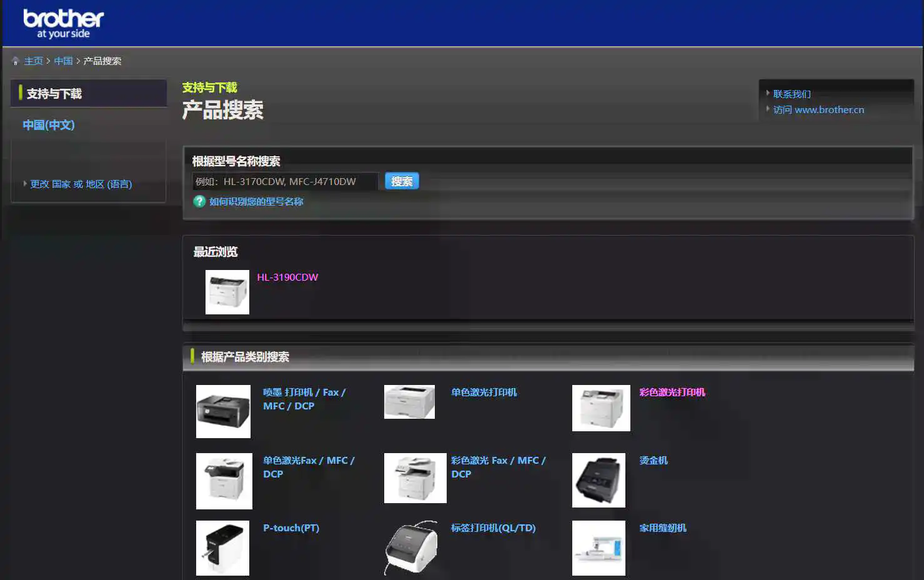Click the home sewing machine image

point(599,548)
